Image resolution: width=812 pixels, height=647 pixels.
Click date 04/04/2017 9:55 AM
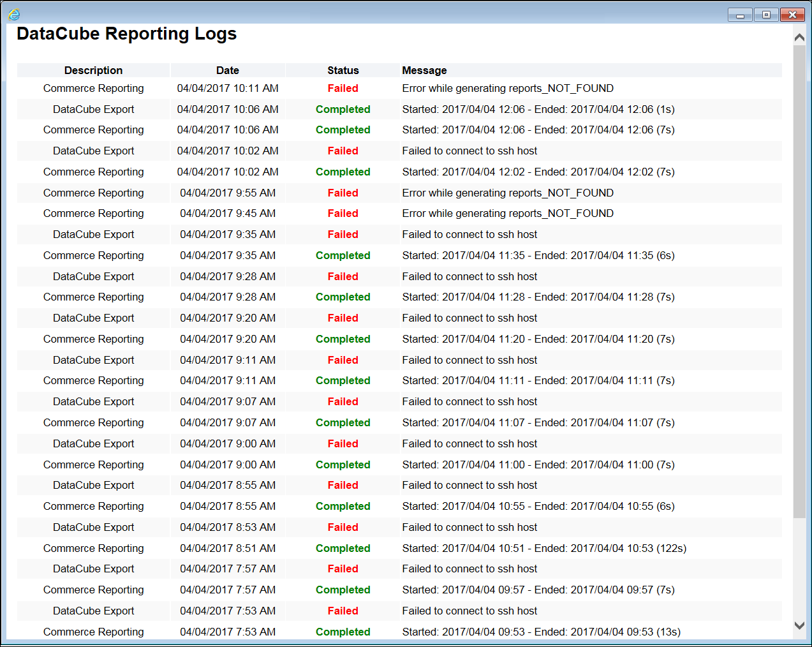[x=228, y=193]
